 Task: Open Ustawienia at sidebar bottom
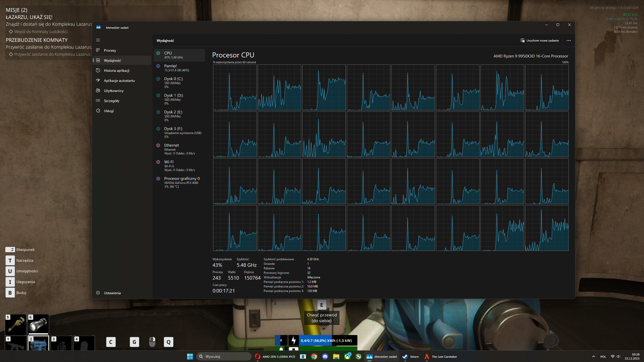click(112, 293)
